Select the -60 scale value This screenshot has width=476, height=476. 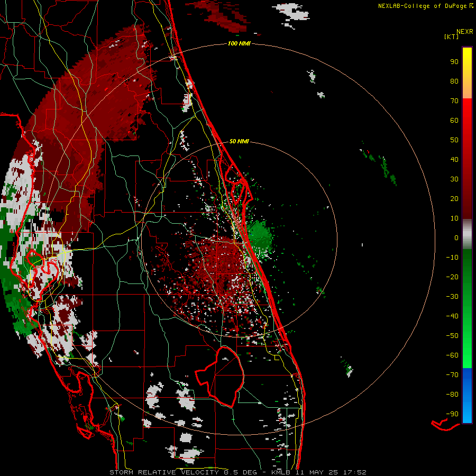pos(452,355)
